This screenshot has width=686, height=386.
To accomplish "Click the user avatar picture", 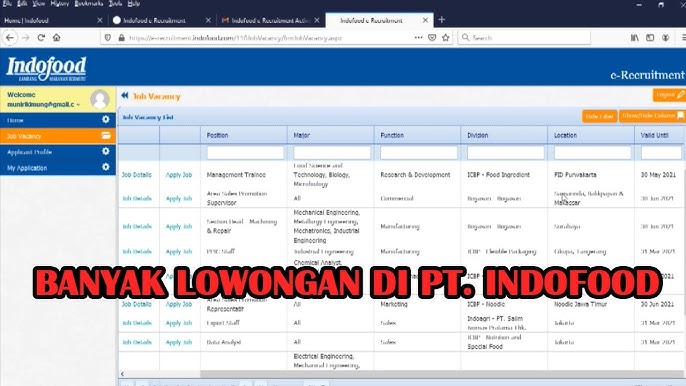I will 100,99.
